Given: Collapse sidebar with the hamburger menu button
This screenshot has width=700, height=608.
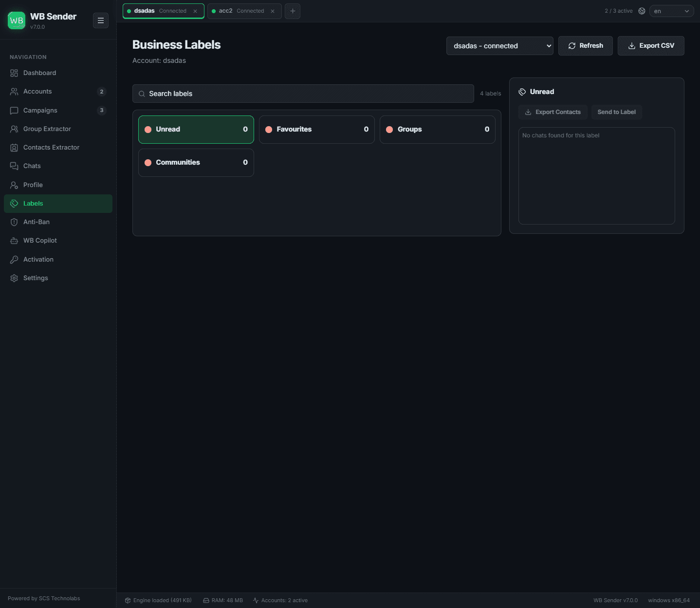Looking at the screenshot, I should point(101,20).
